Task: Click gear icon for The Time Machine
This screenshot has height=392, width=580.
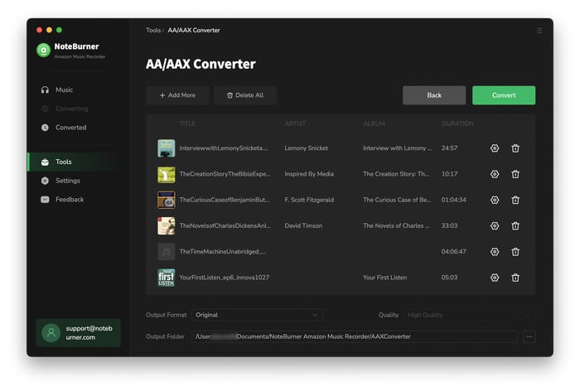Action: (x=495, y=251)
